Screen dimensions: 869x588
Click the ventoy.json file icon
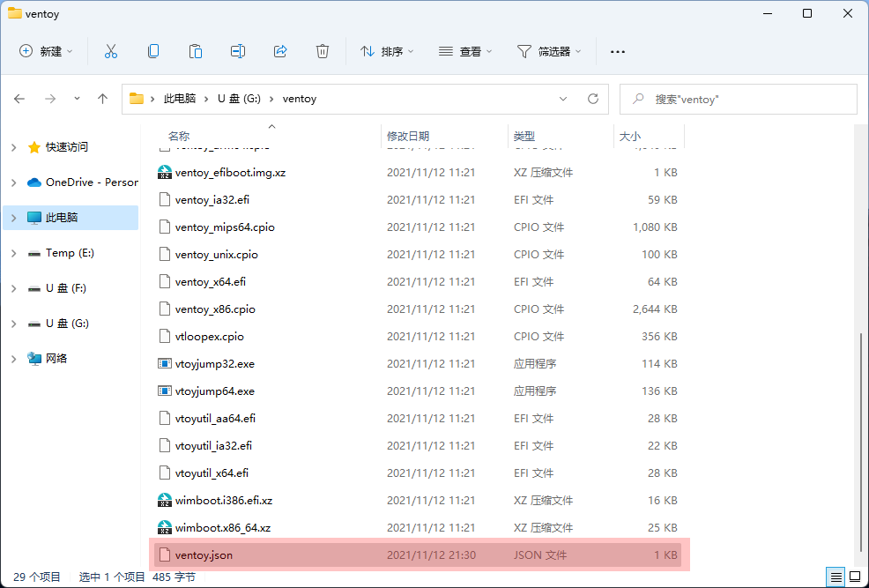(164, 555)
